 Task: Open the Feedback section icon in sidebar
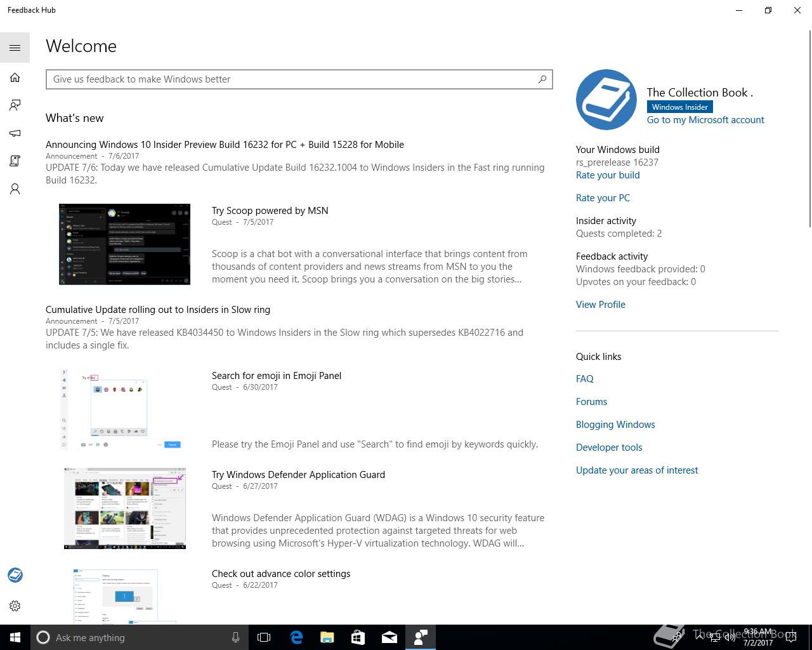pos(15,105)
